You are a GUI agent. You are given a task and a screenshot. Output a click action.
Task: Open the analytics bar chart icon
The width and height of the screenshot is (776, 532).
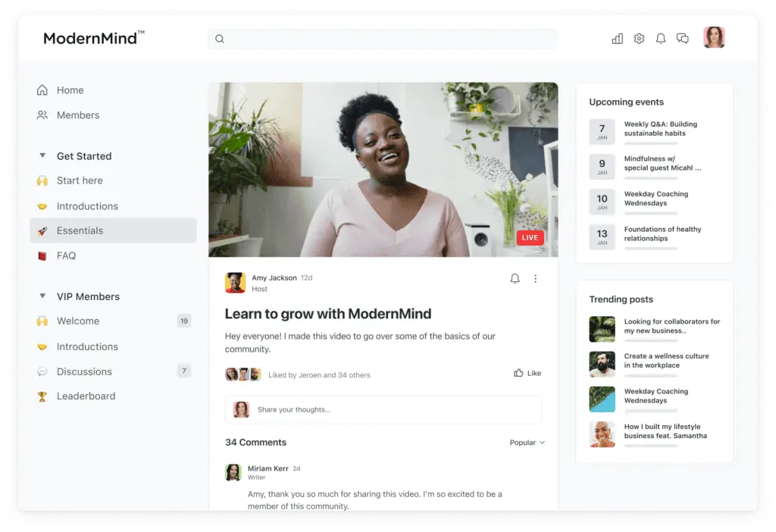pos(617,39)
